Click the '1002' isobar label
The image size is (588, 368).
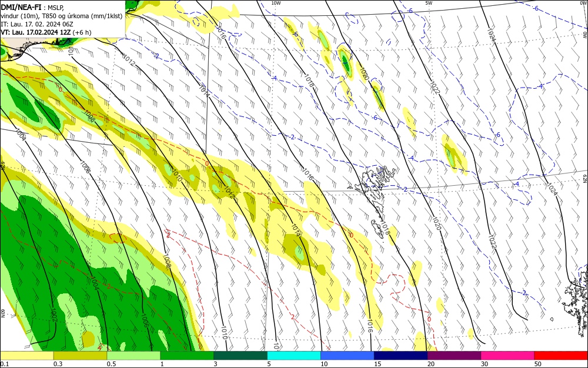click(x=54, y=315)
